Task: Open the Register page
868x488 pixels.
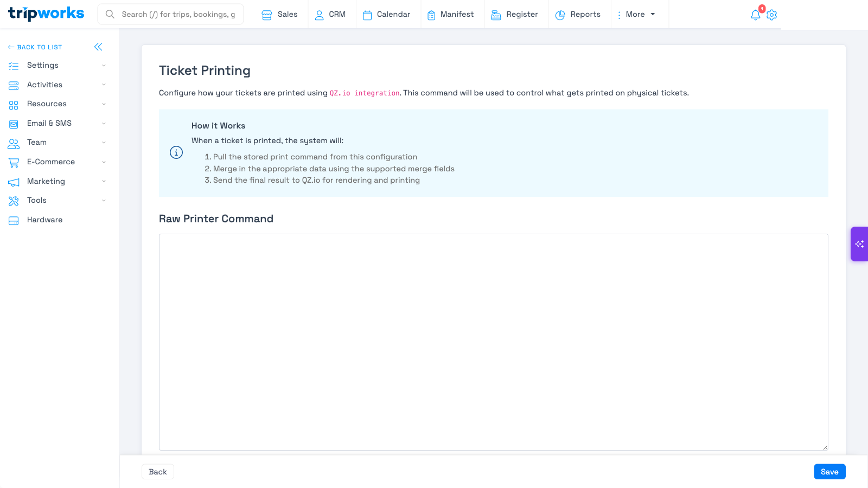Action: [x=514, y=14]
